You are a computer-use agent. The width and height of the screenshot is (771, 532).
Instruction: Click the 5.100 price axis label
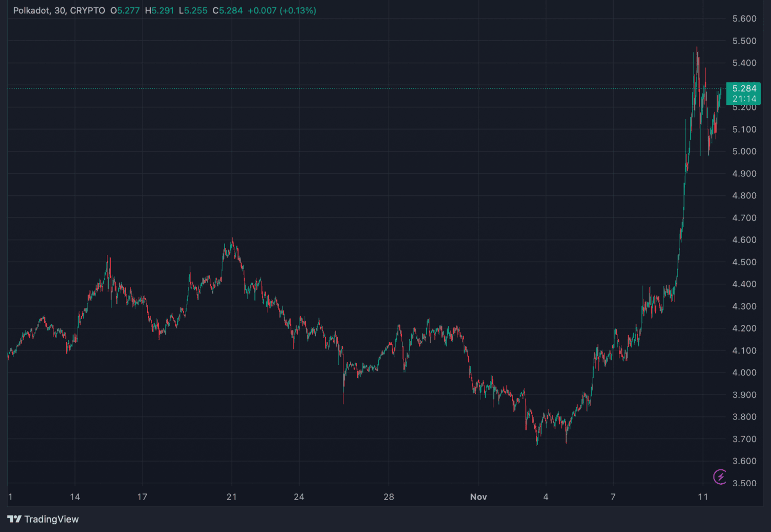click(x=744, y=129)
